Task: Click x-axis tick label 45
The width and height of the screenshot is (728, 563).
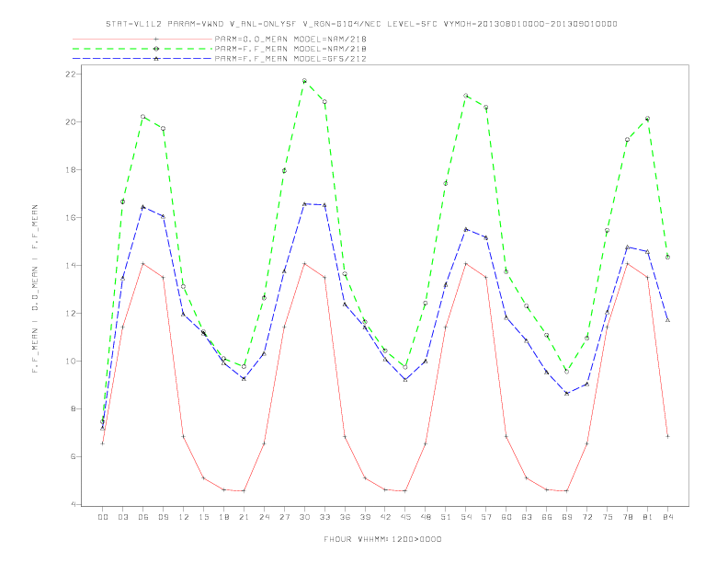Action: pyautogui.click(x=405, y=517)
